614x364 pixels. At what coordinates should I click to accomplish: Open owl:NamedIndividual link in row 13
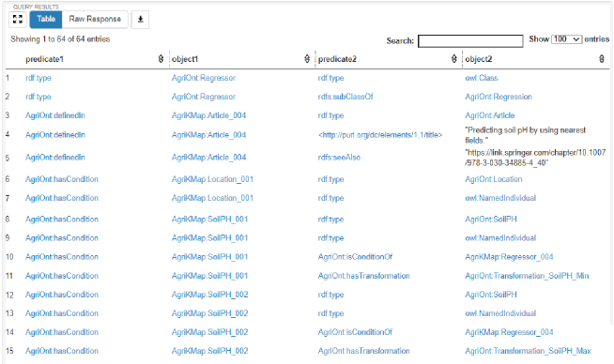pyautogui.click(x=500, y=313)
